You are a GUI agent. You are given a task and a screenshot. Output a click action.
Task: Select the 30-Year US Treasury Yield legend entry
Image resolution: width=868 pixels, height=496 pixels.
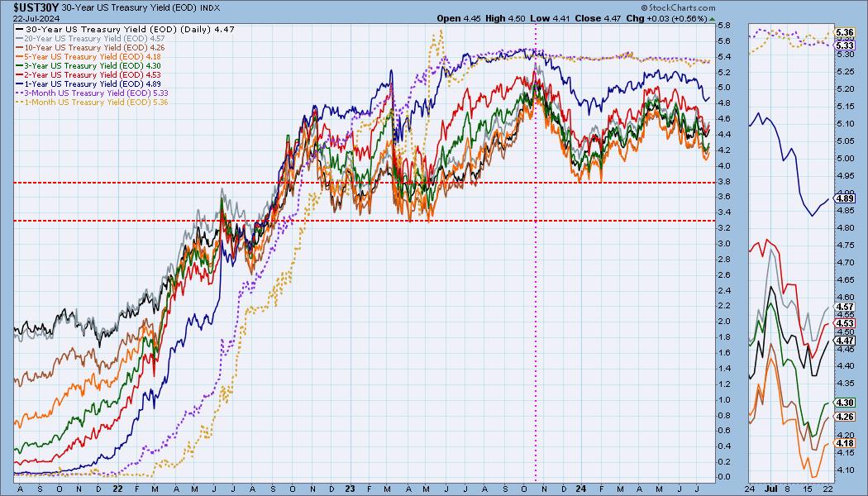(125, 29)
